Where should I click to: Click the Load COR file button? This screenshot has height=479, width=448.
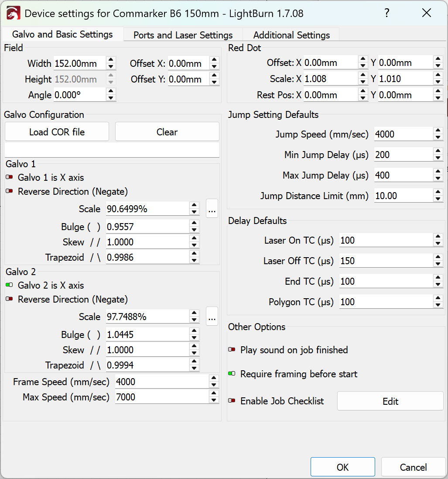click(57, 132)
